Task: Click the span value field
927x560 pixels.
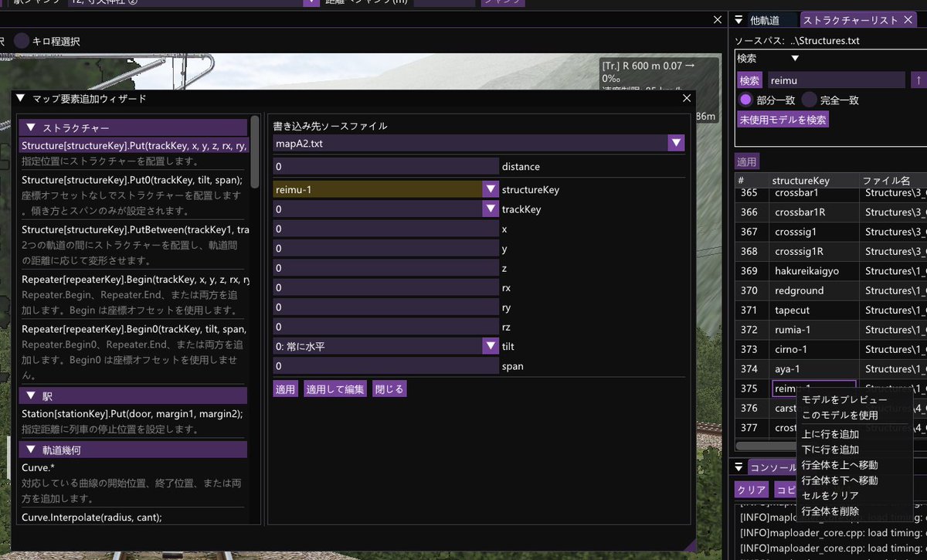Action: click(385, 366)
